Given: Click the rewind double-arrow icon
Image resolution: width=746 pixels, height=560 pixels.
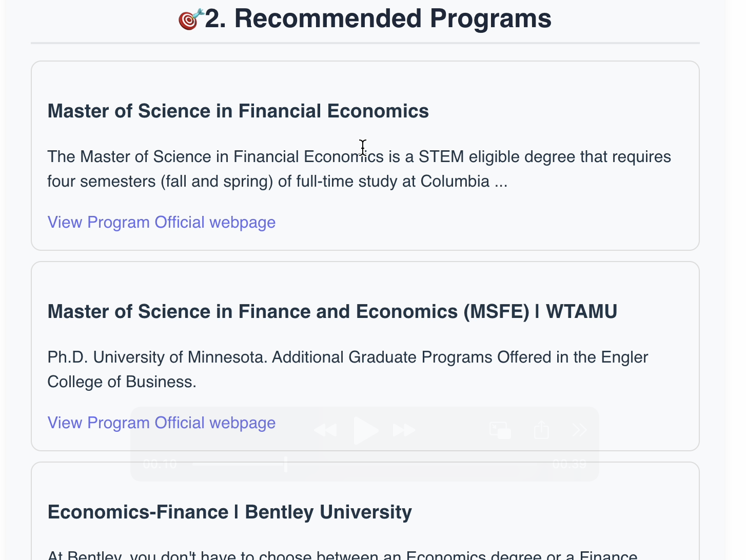Looking at the screenshot, I should 325,430.
